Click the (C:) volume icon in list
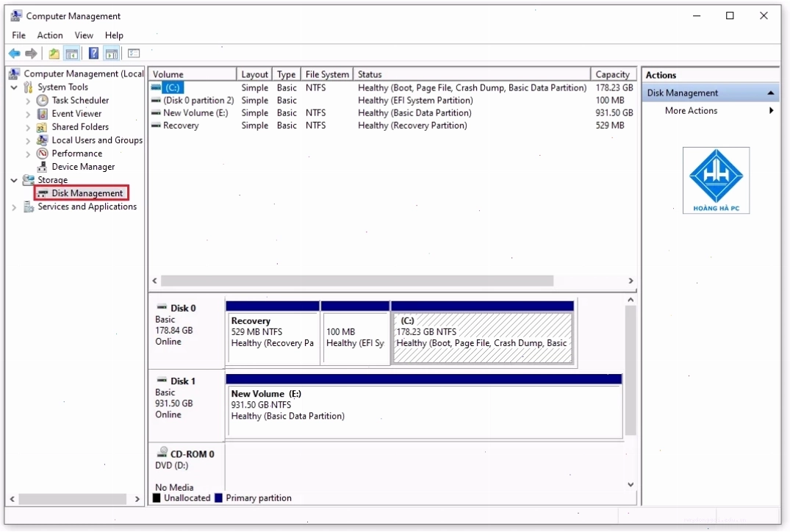The height and width of the screenshot is (532, 790). click(157, 87)
